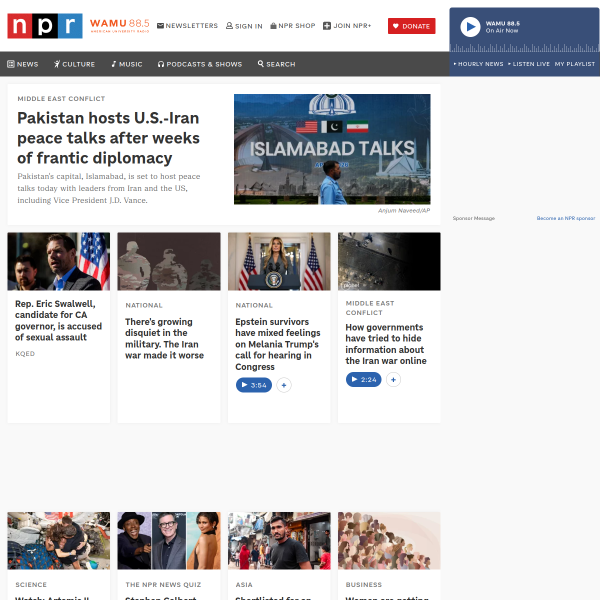This screenshot has height=600, width=600.
Task: Open WAMU 88.5 station logo
Action: click(119, 26)
